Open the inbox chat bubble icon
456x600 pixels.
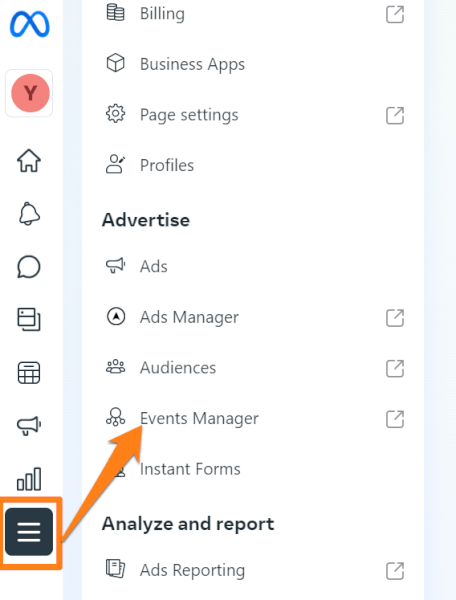coord(29,267)
